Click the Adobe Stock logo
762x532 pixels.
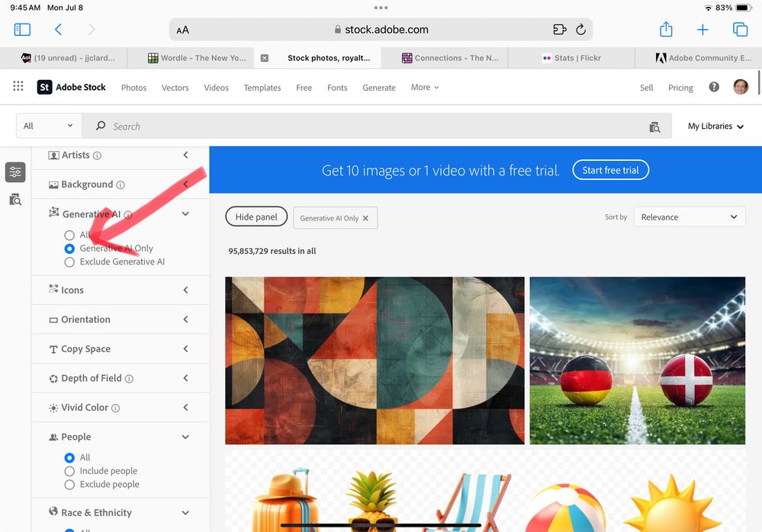coord(72,87)
